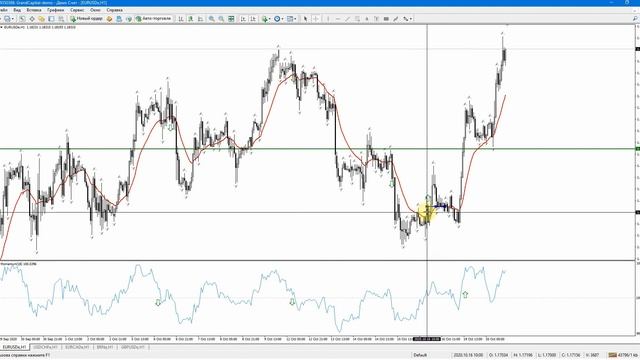Switch to BRNe,H1 chart tab
This screenshot has height=360, width=640.
(x=105, y=347)
